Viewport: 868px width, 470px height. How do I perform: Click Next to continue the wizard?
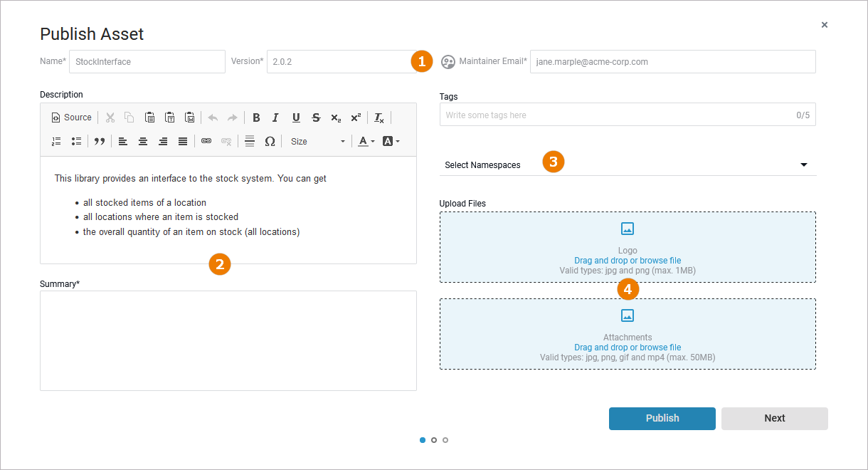tap(774, 419)
